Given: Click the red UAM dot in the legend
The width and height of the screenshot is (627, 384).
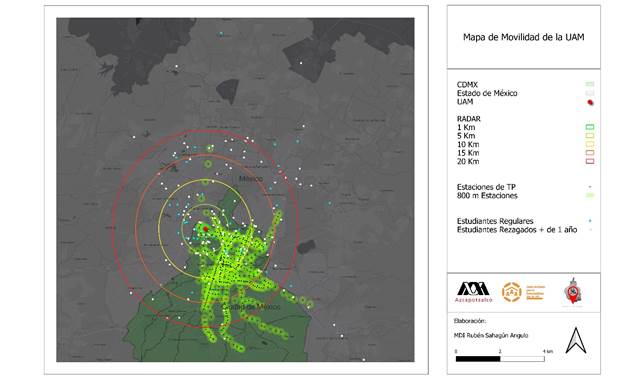Looking at the screenshot, I should click(x=590, y=102).
